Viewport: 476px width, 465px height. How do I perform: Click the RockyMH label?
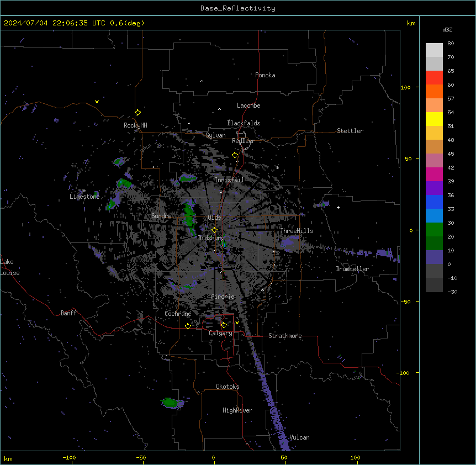coord(135,125)
